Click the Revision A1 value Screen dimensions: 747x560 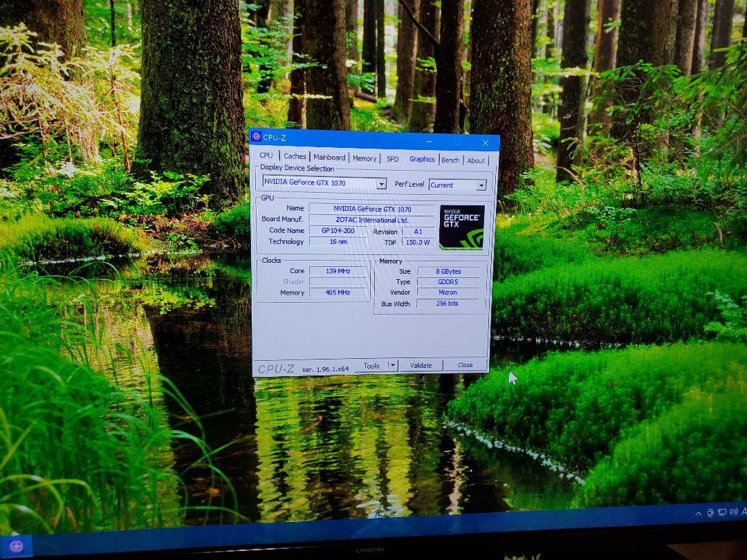pos(418,232)
